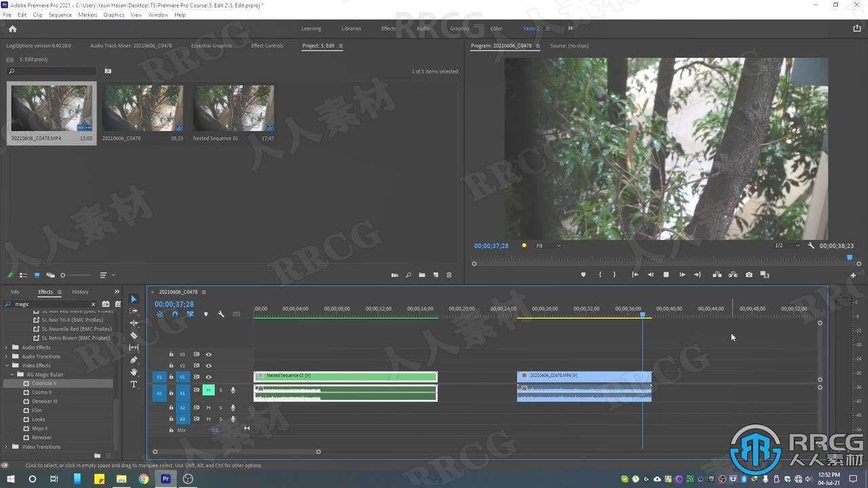Switch to Color workspace
868x488 pixels.
pyautogui.click(x=496, y=28)
